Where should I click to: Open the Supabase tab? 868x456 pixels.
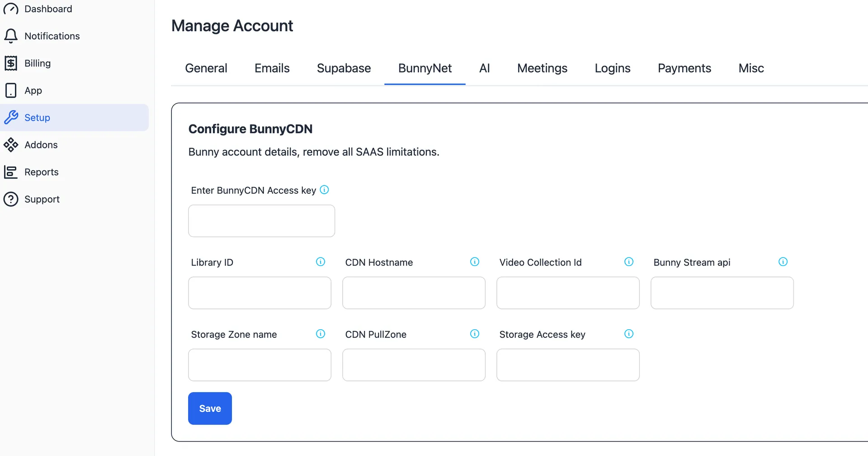pos(344,68)
